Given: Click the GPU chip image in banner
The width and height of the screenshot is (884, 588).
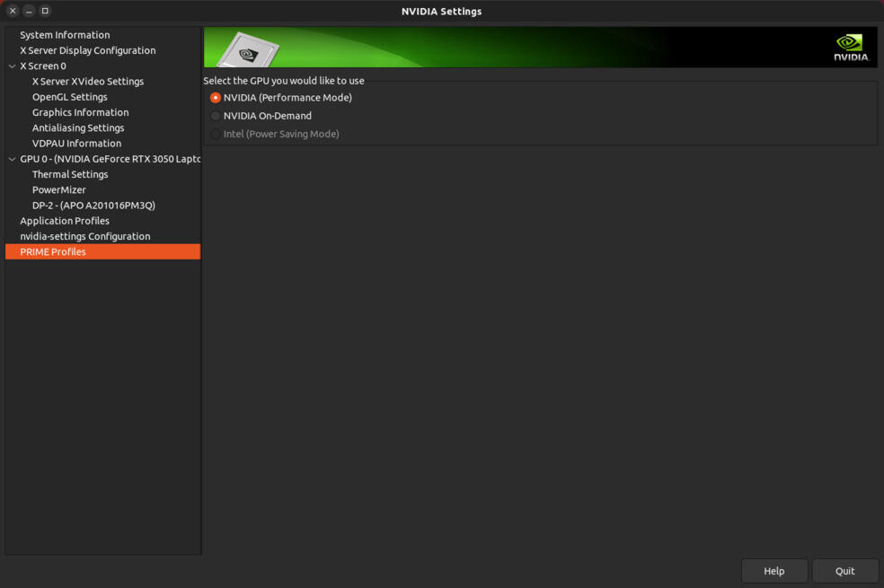Looking at the screenshot, I should (248, 50).
